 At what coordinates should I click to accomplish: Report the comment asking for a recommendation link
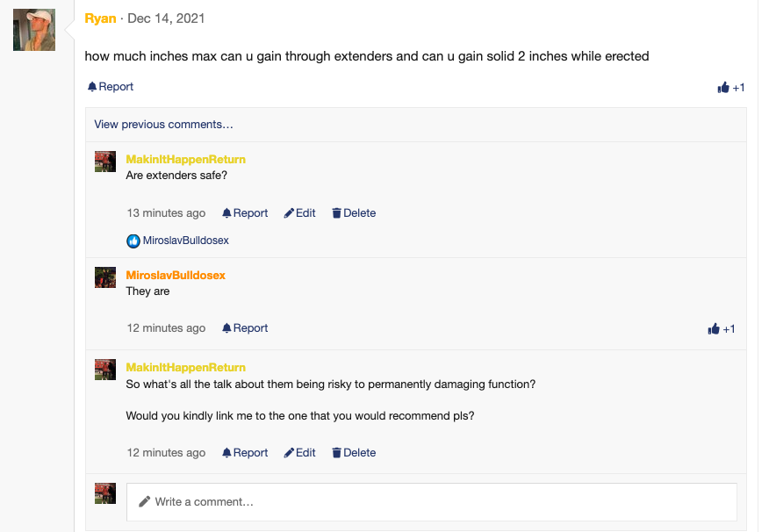click(x=245, y=452)
